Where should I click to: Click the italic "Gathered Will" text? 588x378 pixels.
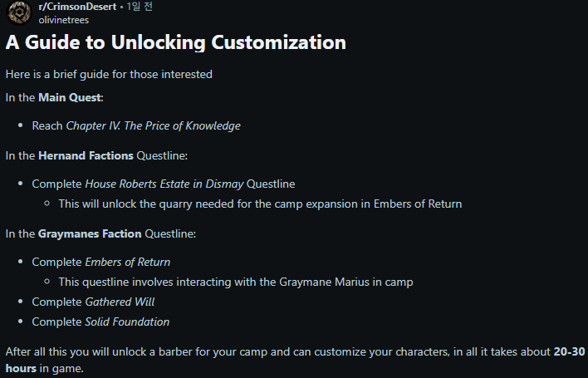[x=120, y=302]
